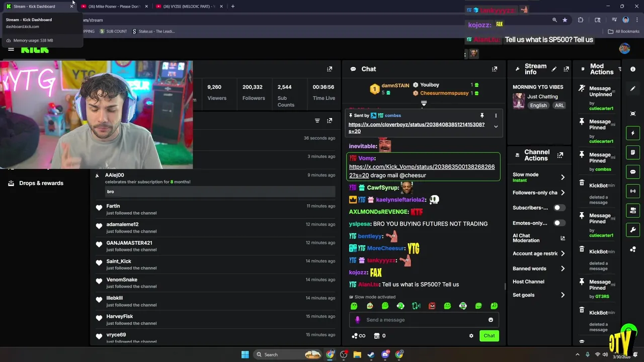The width and height of the screenshot is (644, 362).
Task: Click the chat scrollbar
Action: point(505,287)
